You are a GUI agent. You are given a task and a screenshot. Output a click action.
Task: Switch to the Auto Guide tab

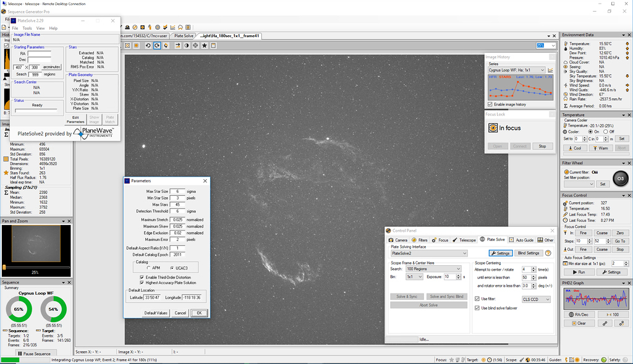(x=525, y=240)
